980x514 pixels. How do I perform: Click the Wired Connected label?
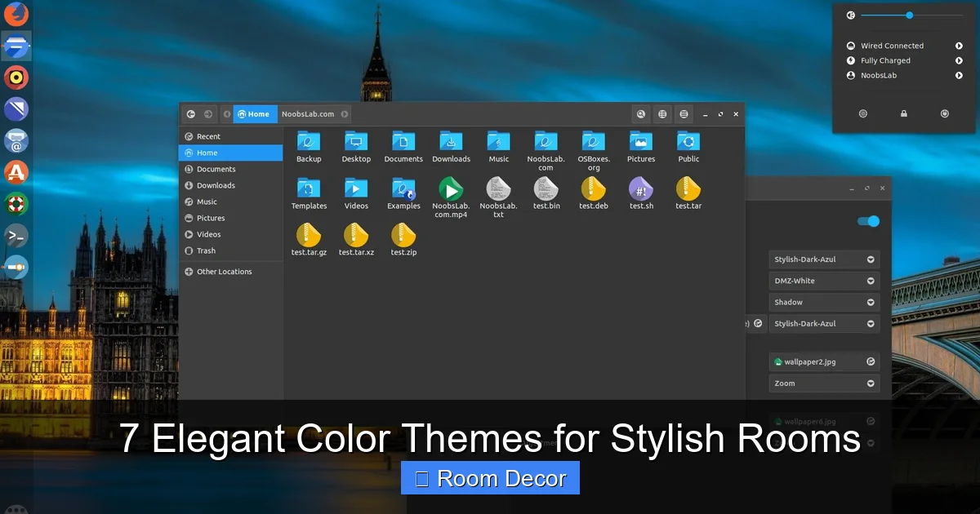click(x=892, y=47)
